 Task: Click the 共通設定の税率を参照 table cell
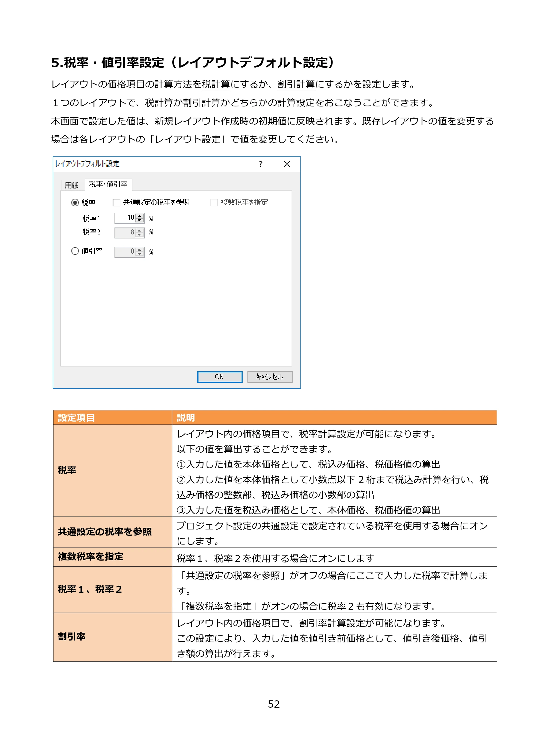pyautogui.click(x=113, y=532)
